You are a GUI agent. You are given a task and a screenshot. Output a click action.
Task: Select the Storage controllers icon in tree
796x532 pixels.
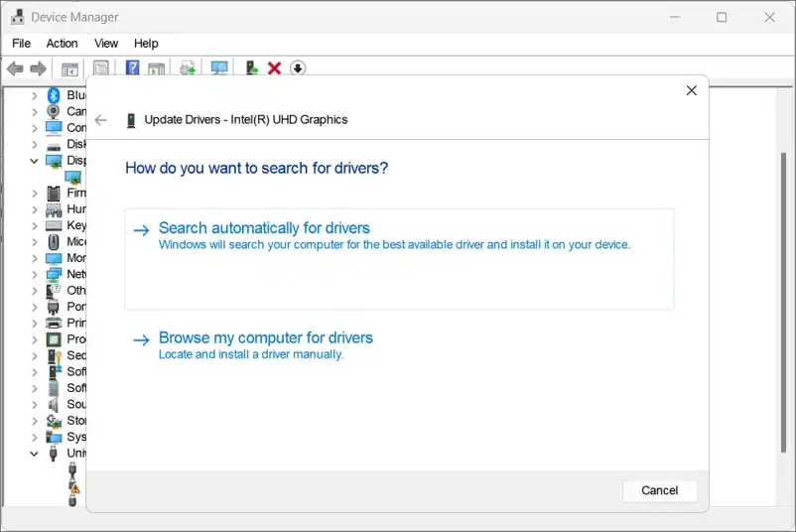coord(54,421)
